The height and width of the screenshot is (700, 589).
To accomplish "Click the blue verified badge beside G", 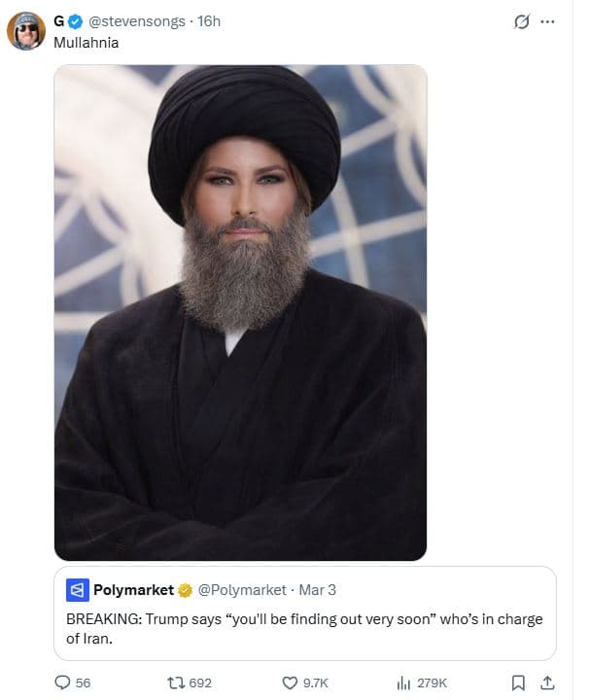I will tap(76, 21).
